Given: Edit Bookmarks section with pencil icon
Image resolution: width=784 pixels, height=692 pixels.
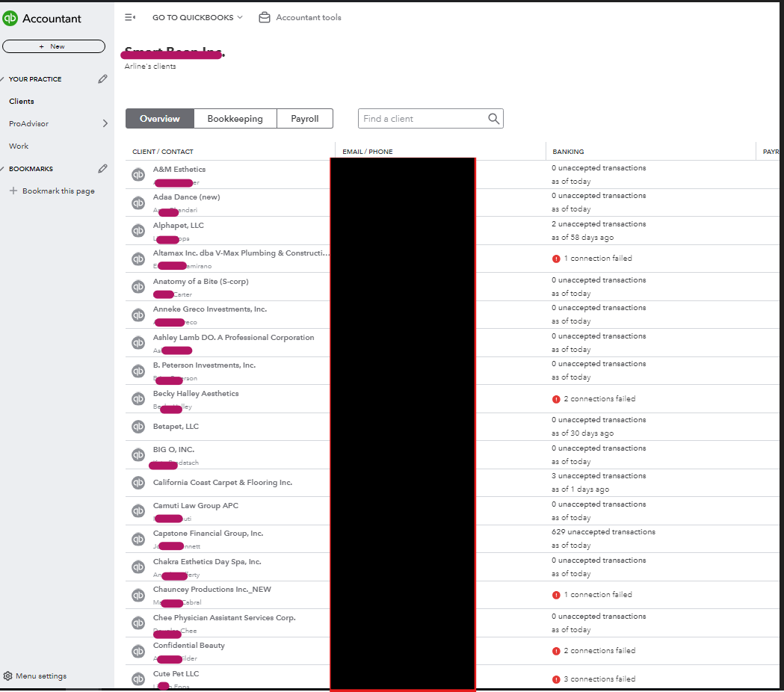Looking at the screenshot, I should click(102, 168).
